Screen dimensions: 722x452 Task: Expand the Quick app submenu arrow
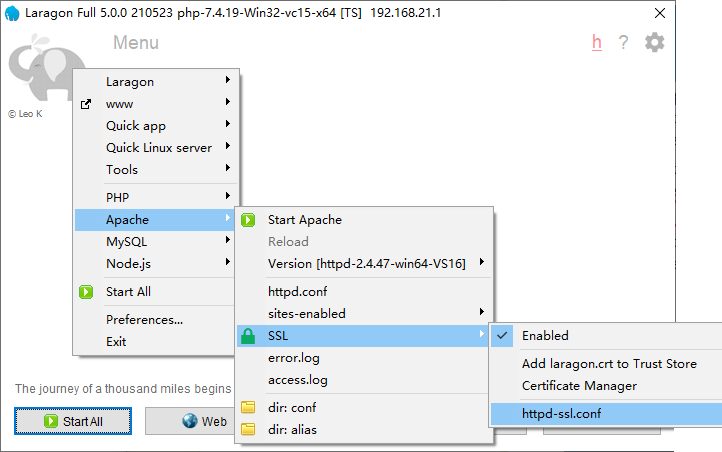click(x=227, y=124)
